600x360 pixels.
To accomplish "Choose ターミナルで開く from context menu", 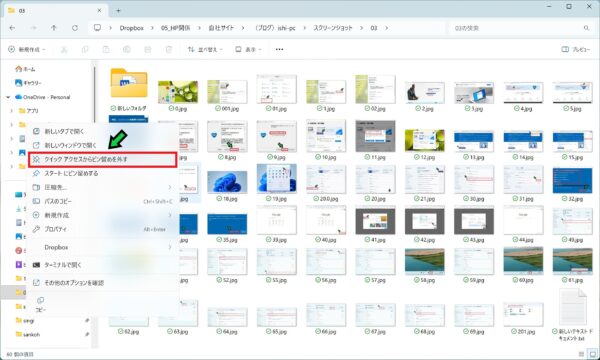I will click(x=103, y=265).
